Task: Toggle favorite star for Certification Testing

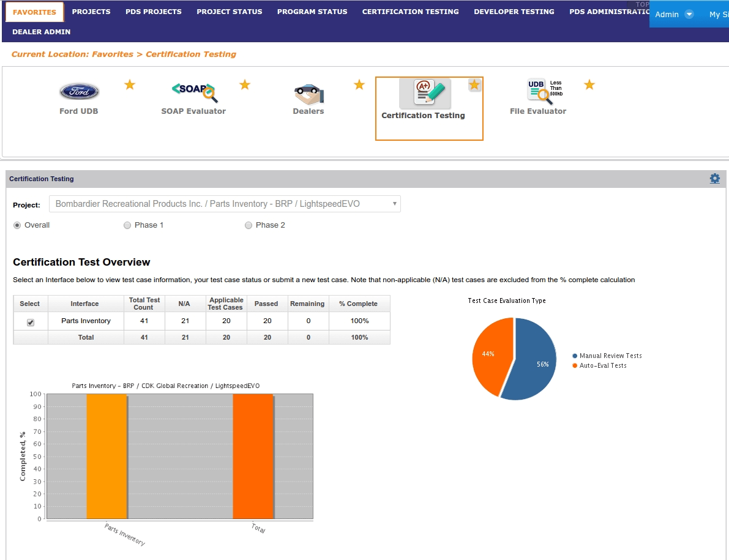Action: 474,84
